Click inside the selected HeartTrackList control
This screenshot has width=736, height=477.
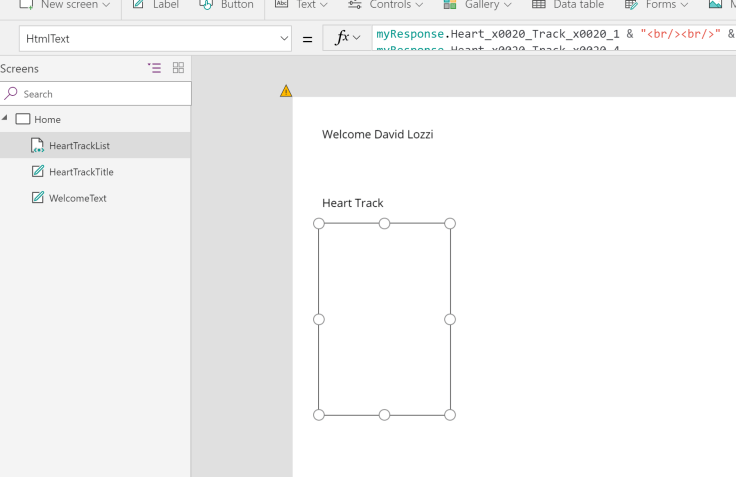click(x=384, y=319)
